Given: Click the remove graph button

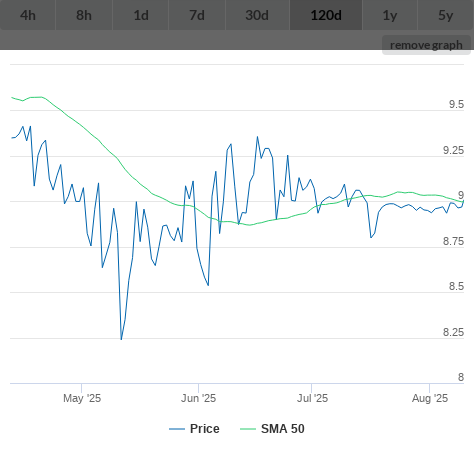Looking at the screenshot, I should (426, 45).
